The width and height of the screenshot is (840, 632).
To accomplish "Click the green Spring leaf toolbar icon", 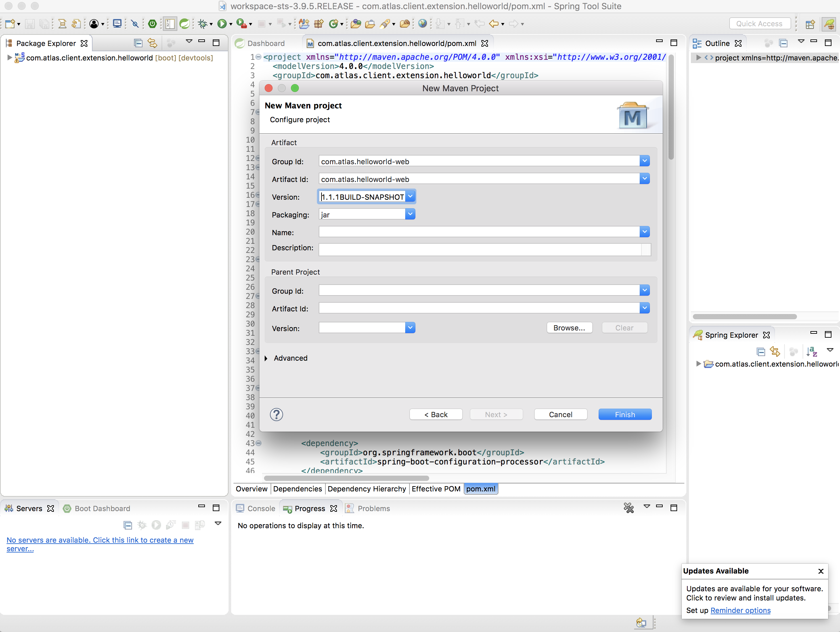I will coord(185,24).
